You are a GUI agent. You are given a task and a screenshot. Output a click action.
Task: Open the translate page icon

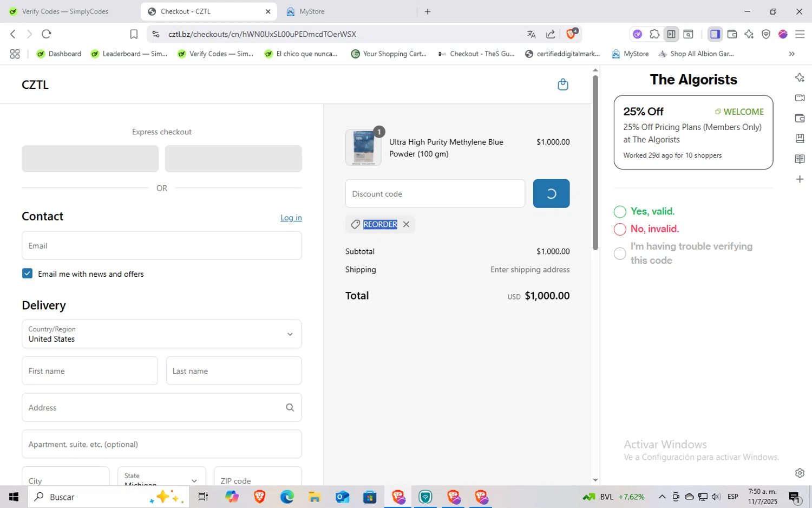(531, 34)
